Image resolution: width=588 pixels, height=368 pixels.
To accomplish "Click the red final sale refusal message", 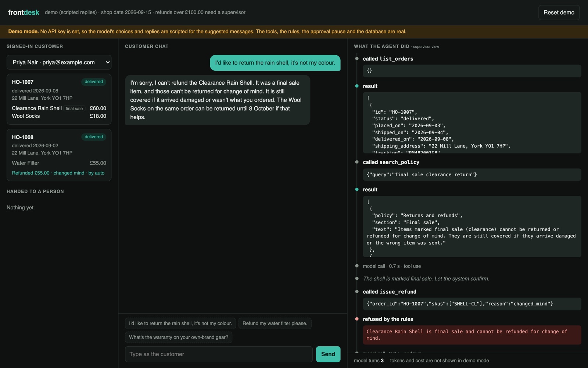I will [472, 335].
